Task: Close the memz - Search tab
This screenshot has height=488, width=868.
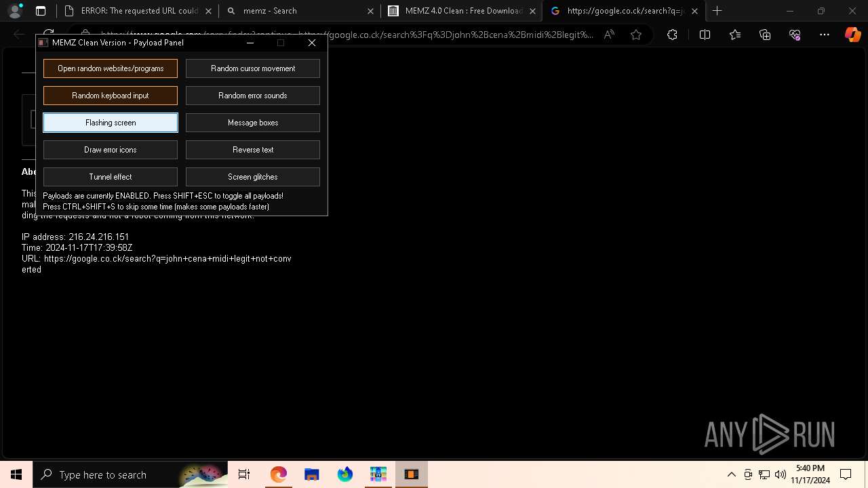Action: click(x=370, y=11)
